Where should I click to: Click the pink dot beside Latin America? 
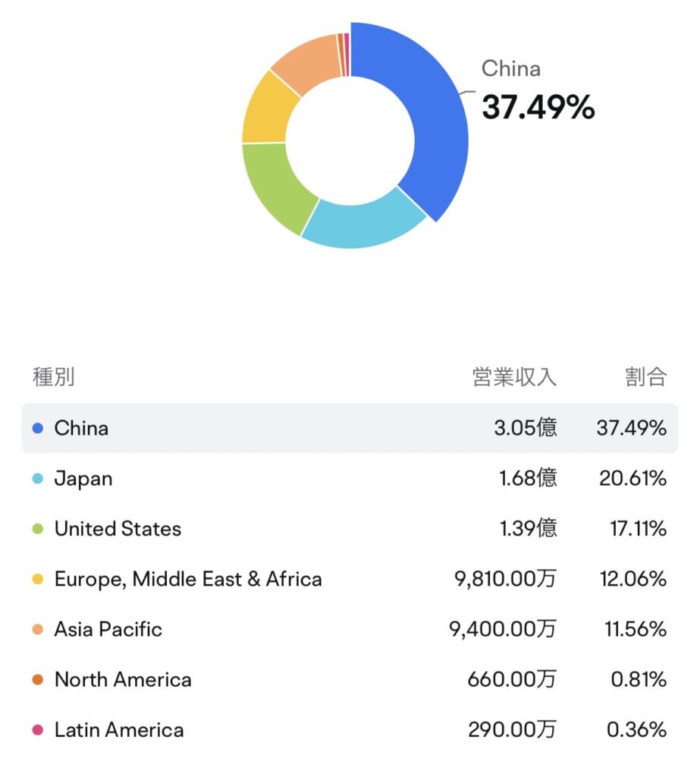(38, 730)
